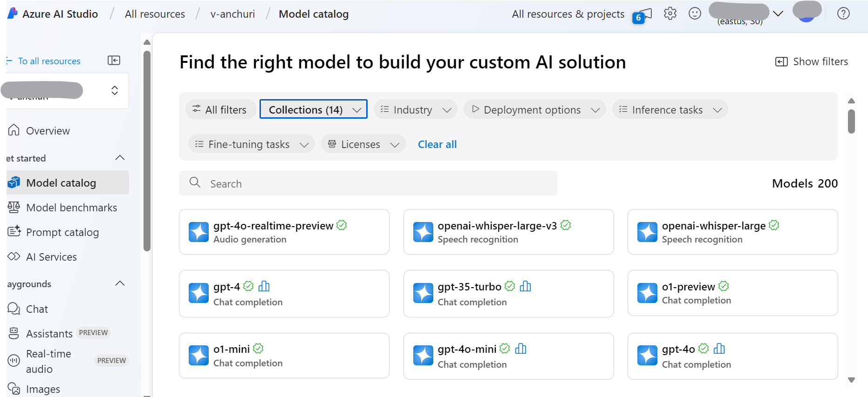Open the help question mark icon
Screen dimensions: 868x397
click(x=843, y=13)
